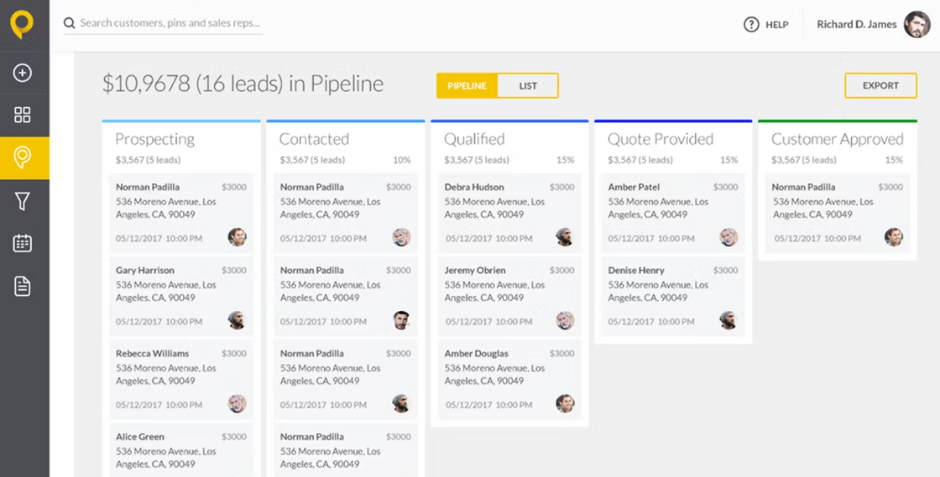
Task: Click the Richard D. James user name
Action: tap(857, 25)
